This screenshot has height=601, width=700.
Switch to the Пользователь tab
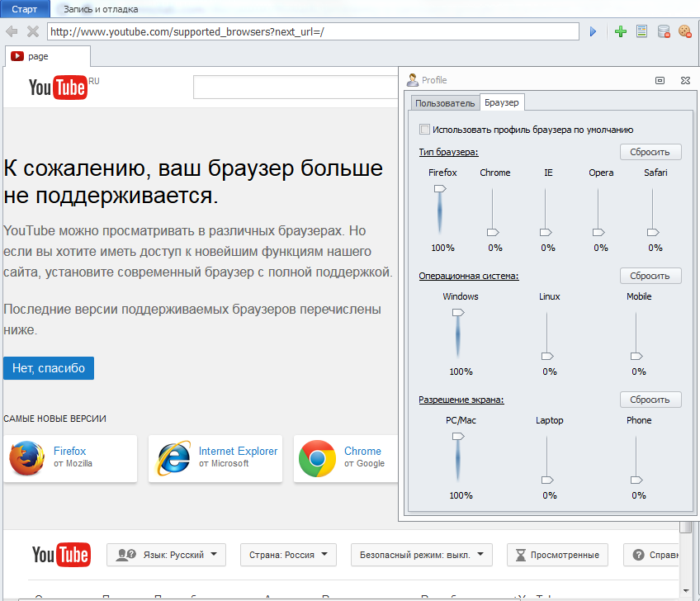[x=445, y=103]
